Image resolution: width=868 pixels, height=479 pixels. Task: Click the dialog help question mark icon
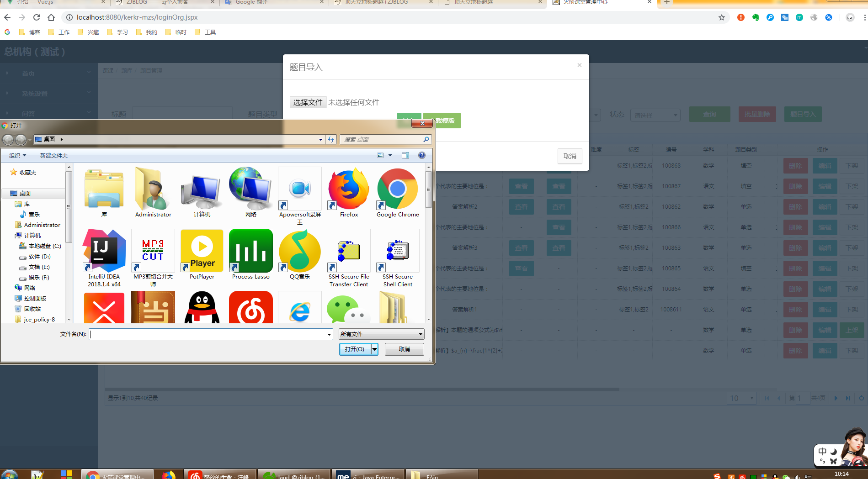[422, 155]
